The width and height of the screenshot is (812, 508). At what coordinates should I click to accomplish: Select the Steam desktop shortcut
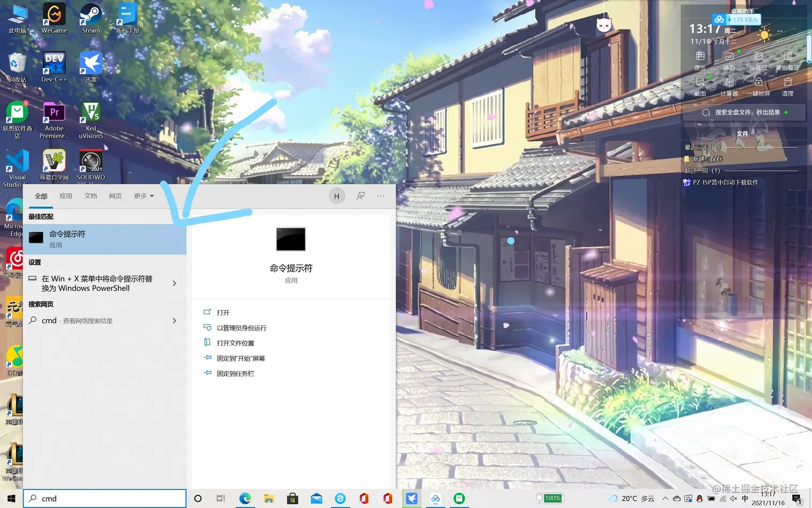pyautogui.click(x=91, y=19)
